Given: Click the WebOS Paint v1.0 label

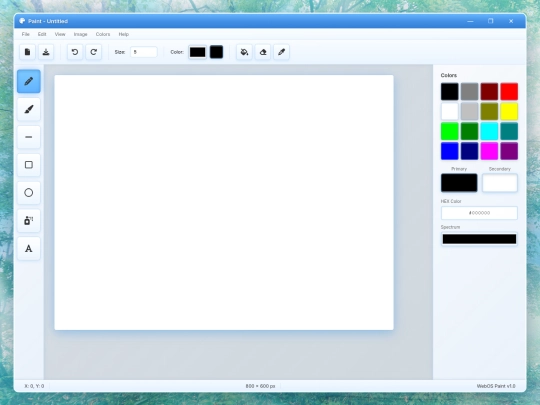Looking at the screenshot, I should click(x=496, y=386).
